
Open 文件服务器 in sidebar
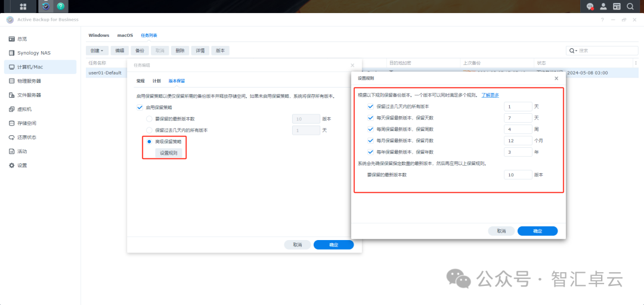pyautogui.click(x=41, y=95)
